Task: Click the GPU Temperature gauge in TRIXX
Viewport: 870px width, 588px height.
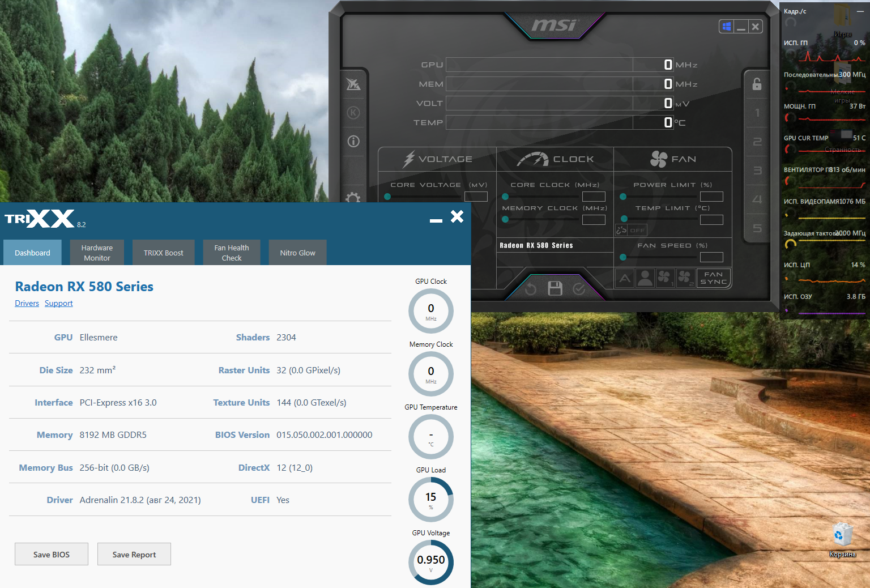Action: (431, 437)
